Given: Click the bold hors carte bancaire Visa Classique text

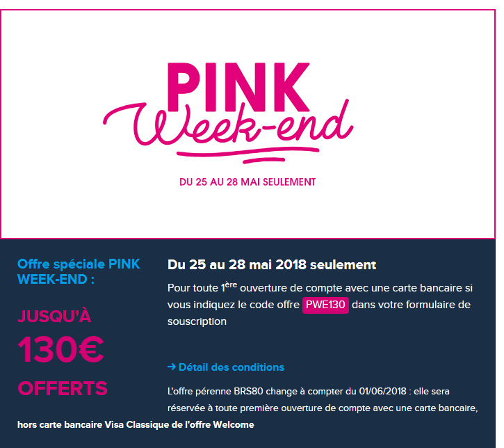Looking at the screenshot, I should 100,424.
